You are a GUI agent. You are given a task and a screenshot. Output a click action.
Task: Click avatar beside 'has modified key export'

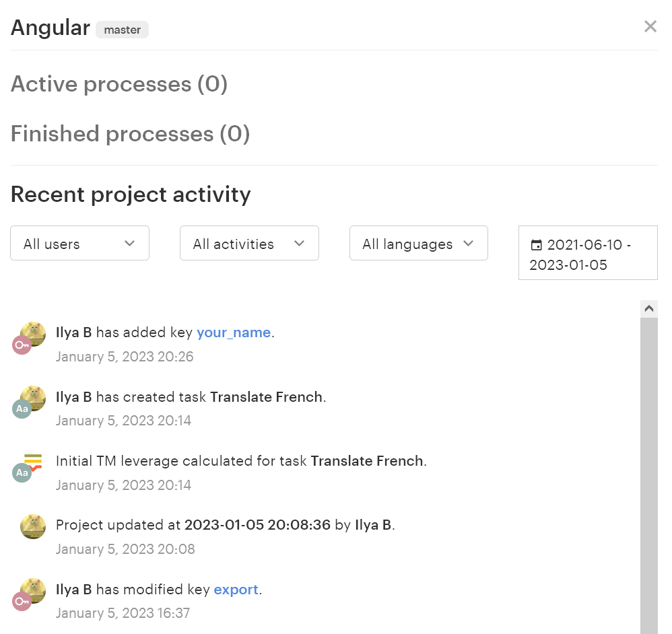(34, 590)
